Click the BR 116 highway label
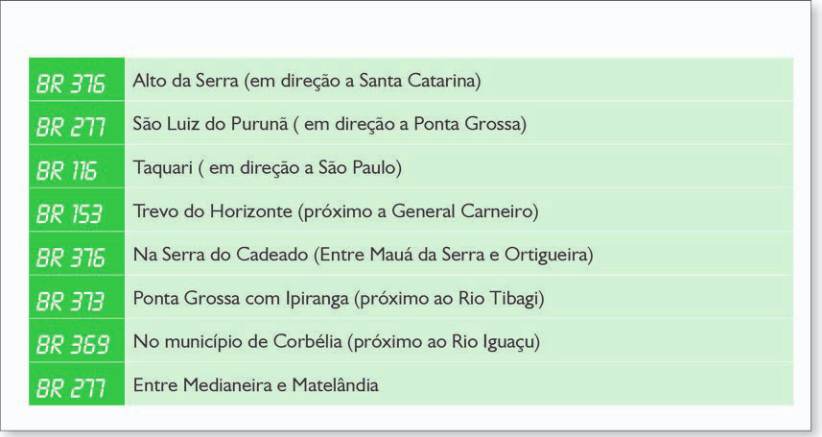The image size is (822, 437). point(66,170)
